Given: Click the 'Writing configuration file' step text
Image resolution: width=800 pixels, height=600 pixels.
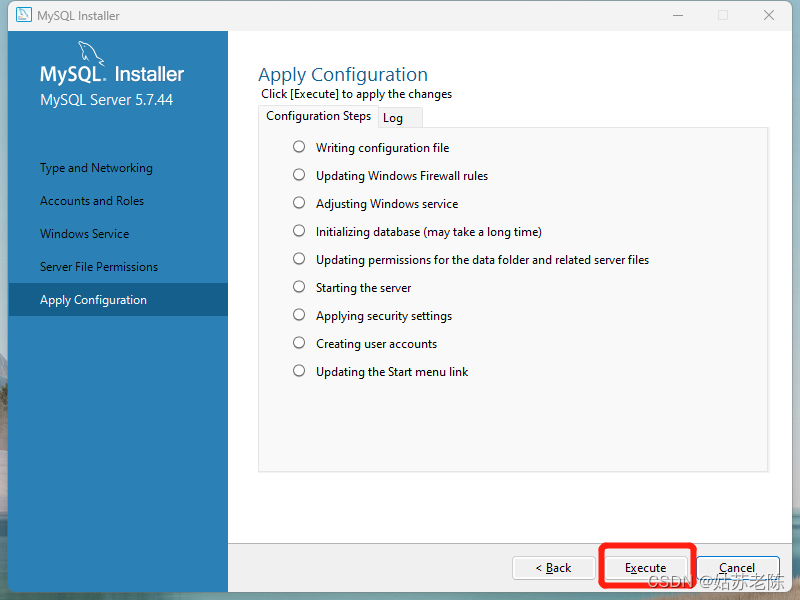Looking at the screenshot, I should pyautogui.click(x=383, y=148).
